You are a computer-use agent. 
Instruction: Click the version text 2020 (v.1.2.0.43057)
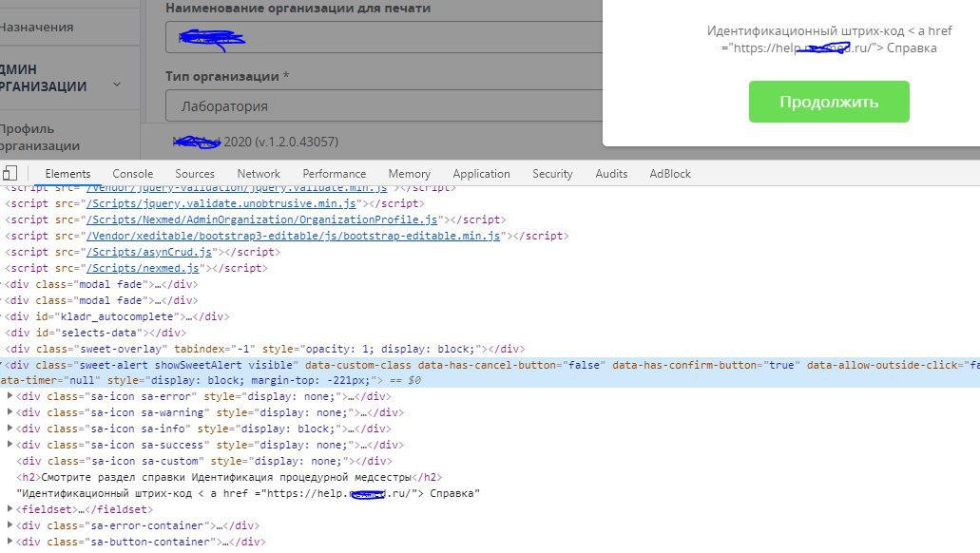coord(281,142)
